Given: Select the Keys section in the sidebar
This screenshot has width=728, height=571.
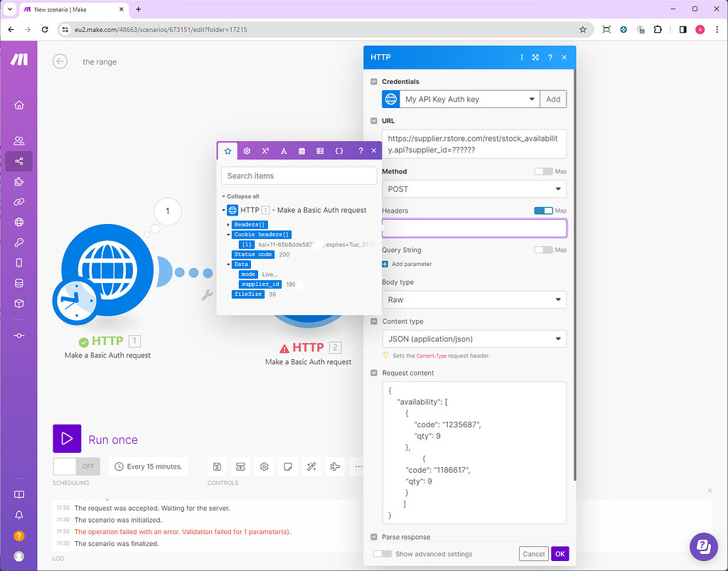Looking at the screenshot, I should 18,242.
